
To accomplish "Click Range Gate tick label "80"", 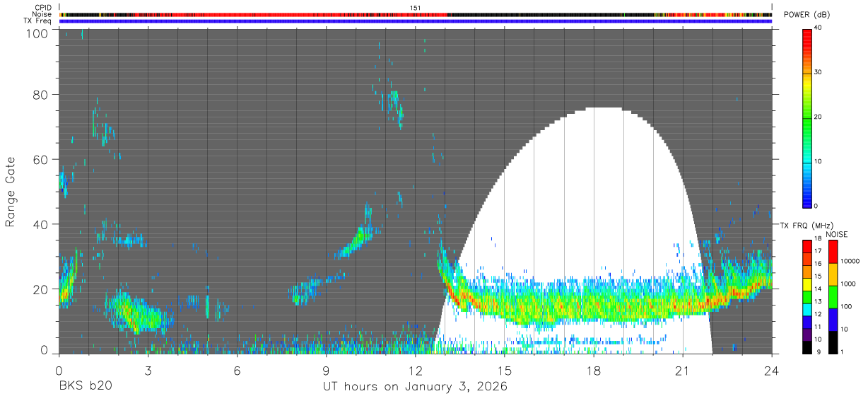I will pos(40,95).
